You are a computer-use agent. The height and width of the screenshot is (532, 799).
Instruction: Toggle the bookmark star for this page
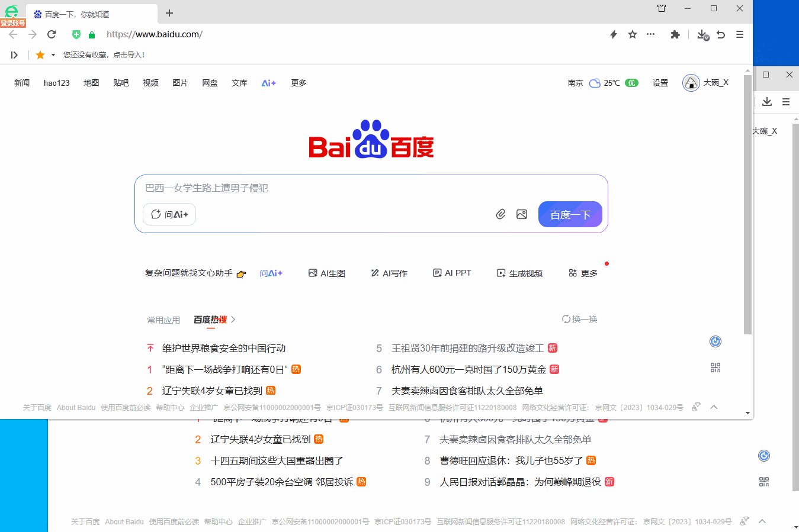pos(632,34)
